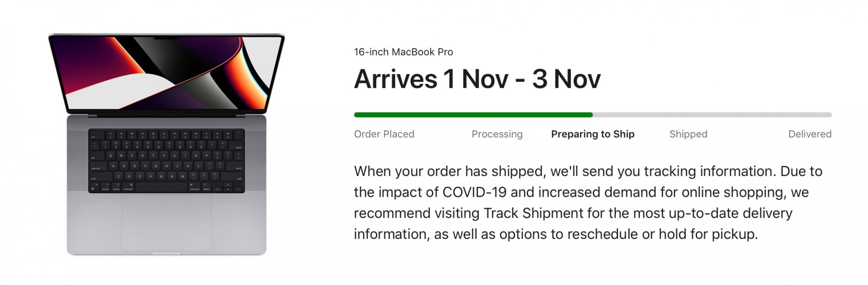868x285 pixels.
Task: Click the Touch ID key on MacBook keyboard
Action: 238,134
